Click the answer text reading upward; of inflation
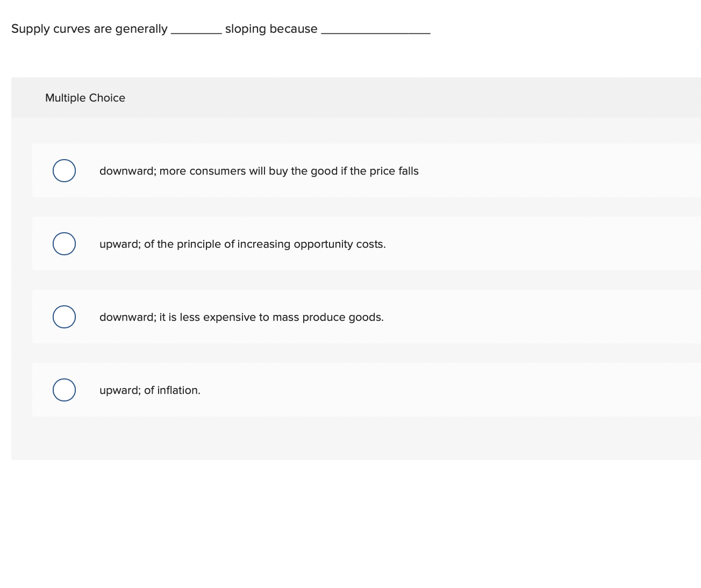This screenshot has height=588, width=701. pos(149,390)
